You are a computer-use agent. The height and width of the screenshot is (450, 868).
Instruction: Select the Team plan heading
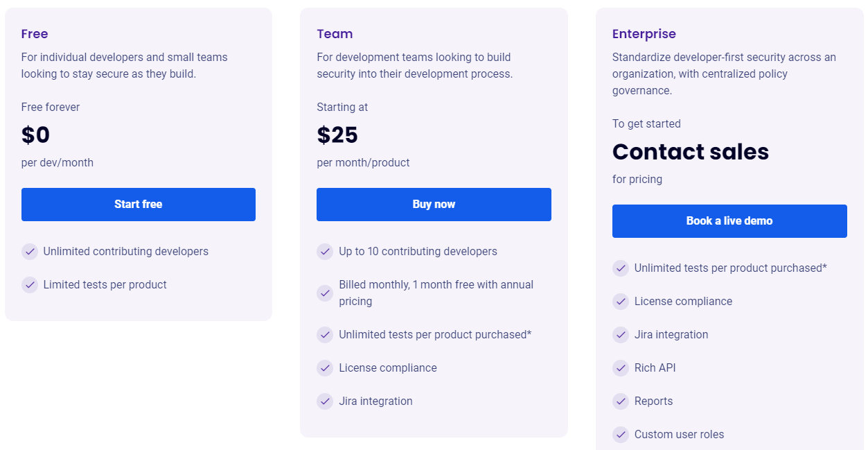pos(335,34)
